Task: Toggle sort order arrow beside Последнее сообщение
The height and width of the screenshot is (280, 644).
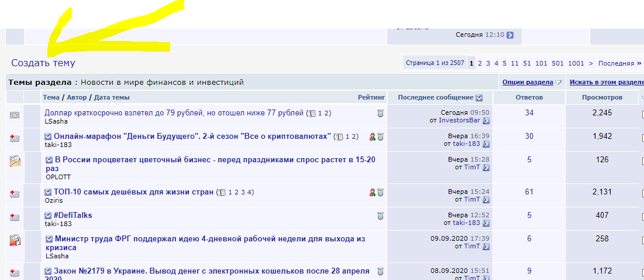Action: (480, 97)
